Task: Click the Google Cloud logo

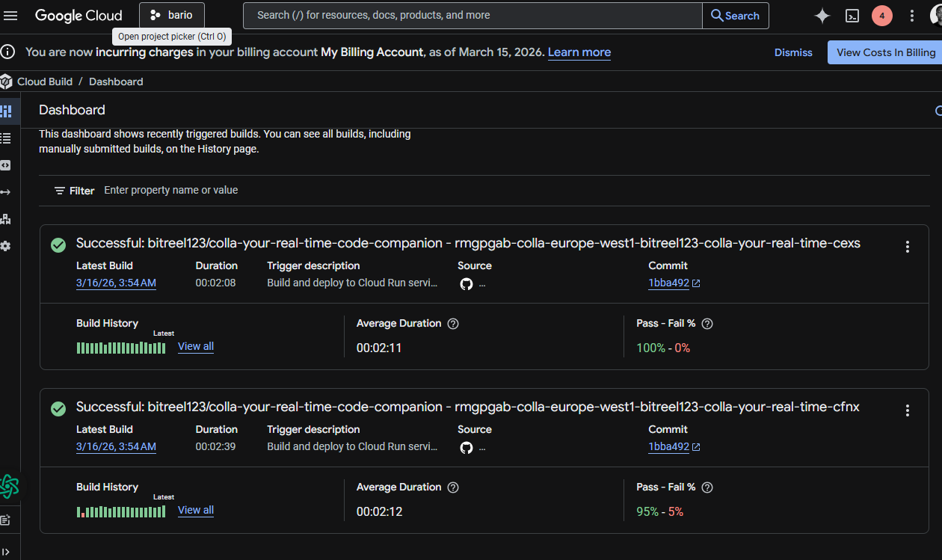Action: [x=78, y=15]
